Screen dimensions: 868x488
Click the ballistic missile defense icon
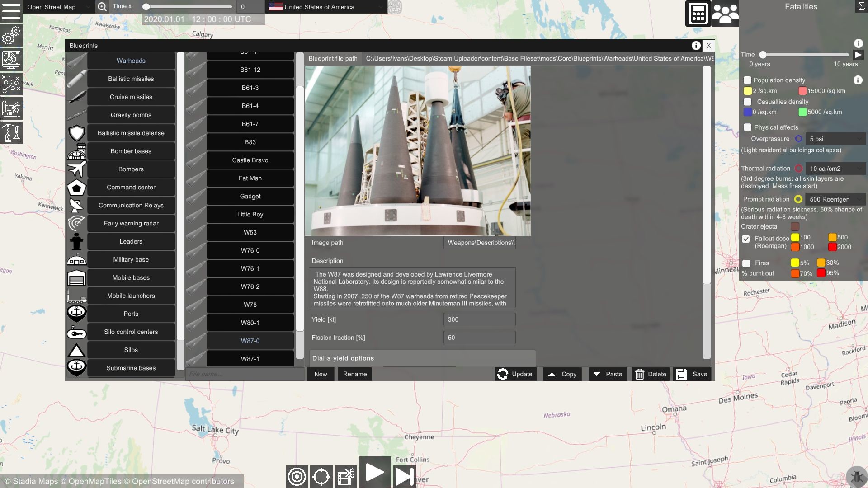[x=75, y=132]
